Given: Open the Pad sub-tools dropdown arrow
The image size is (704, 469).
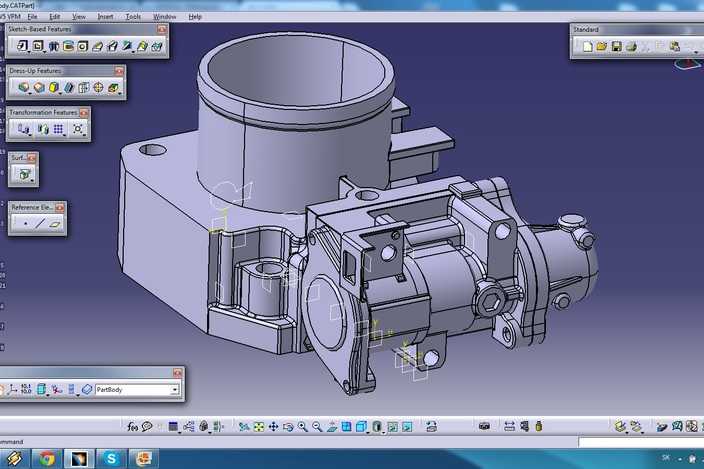Looking at the screenshot, I should (x=29, y=53).
